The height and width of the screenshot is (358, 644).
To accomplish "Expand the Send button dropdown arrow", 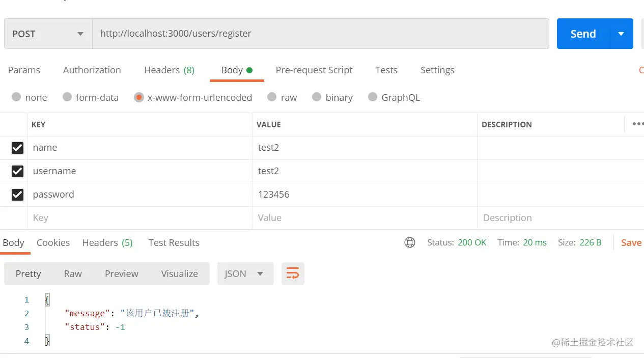I will click(621, 34).
